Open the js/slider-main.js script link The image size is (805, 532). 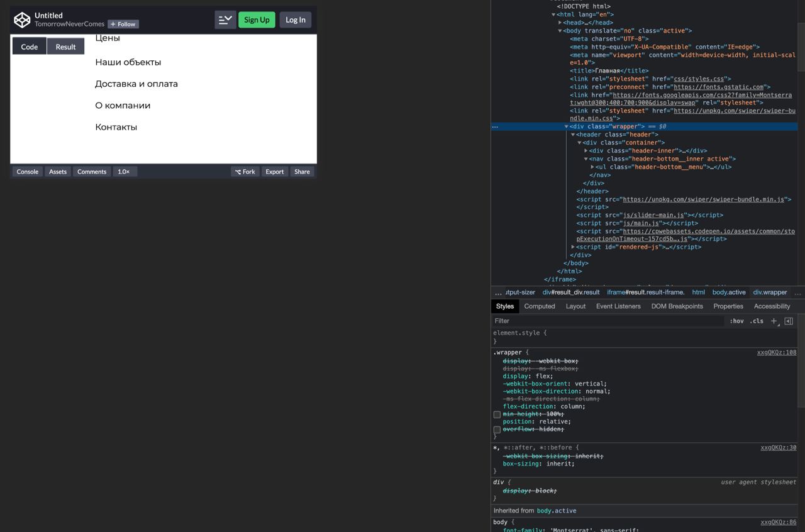(x=653, y=215)
